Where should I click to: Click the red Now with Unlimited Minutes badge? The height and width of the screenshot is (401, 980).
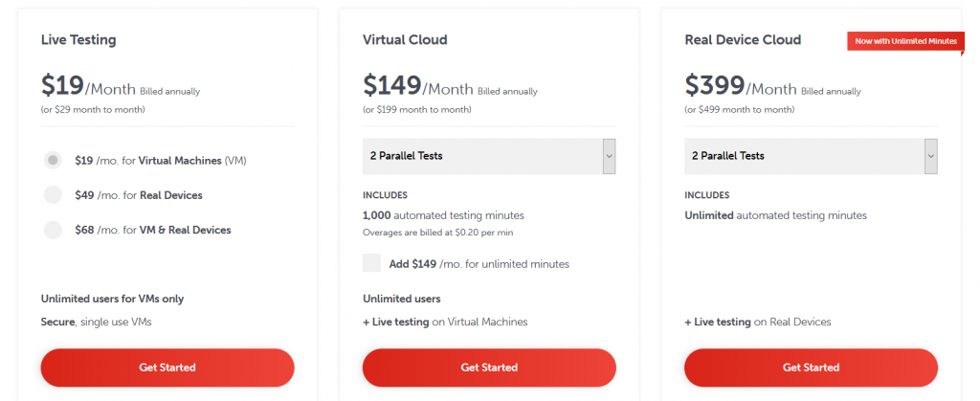pyautogui.click(x=904, y=41)
